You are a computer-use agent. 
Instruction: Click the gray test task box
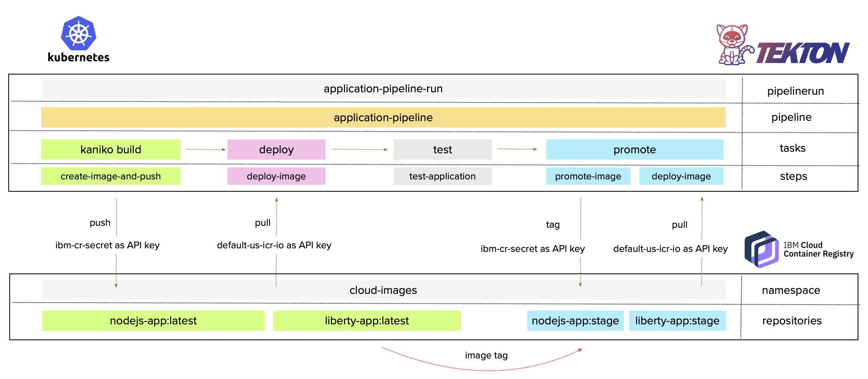[x=443, y=149]
